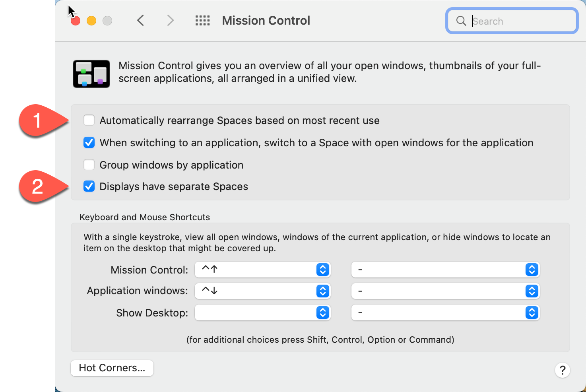The image size is (586, 392).
Task: Open Application windows mouse shortcut dropdown
Action: click(x=445, y=291)
